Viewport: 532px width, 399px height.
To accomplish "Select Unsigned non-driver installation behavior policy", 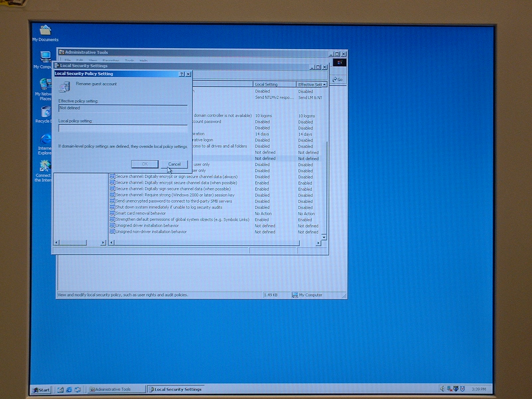I will point(151,232).
